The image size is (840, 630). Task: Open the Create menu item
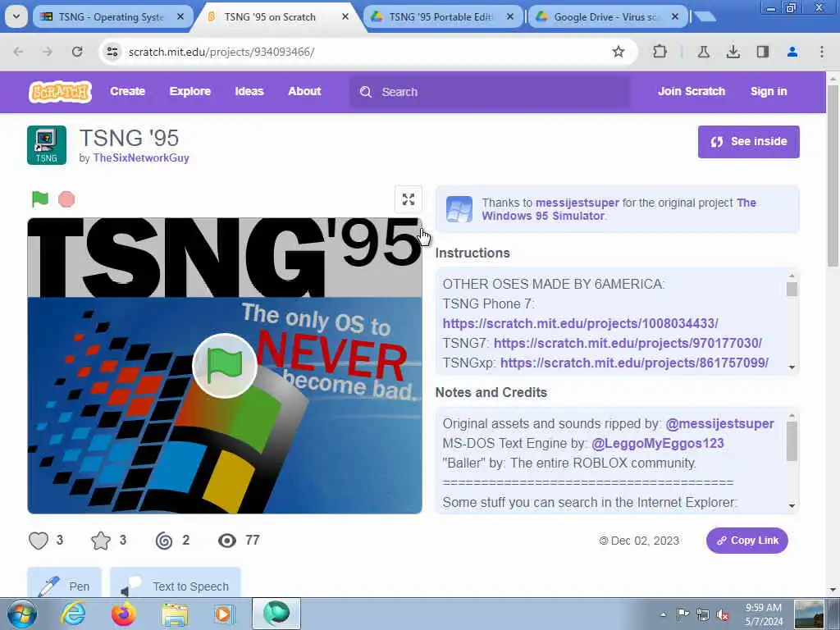point(127,92)
